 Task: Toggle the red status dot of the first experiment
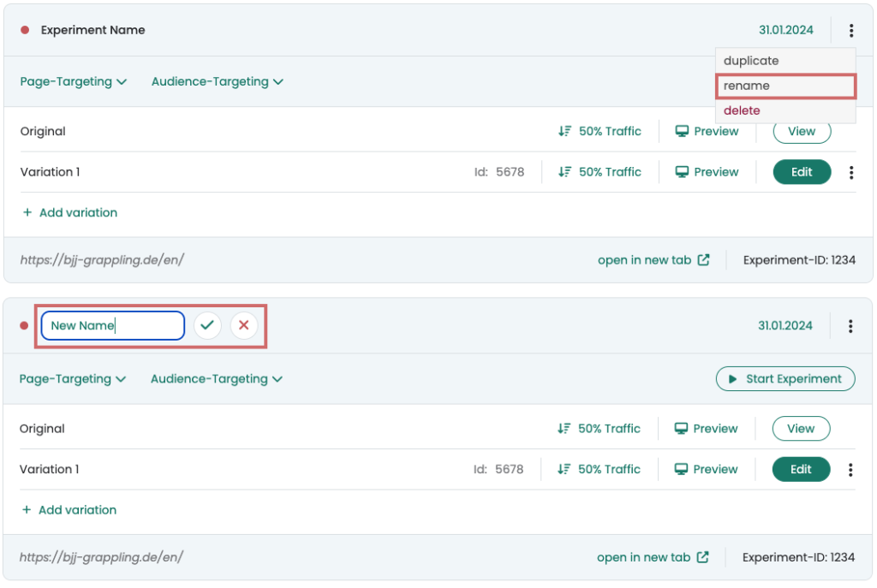[23, 29]
